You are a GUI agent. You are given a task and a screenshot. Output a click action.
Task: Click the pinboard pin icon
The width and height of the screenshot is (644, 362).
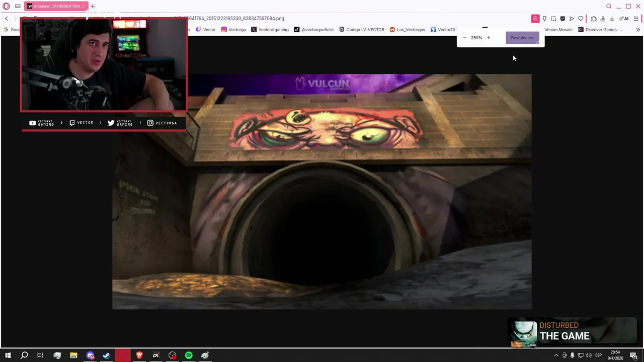coord(544,19)
